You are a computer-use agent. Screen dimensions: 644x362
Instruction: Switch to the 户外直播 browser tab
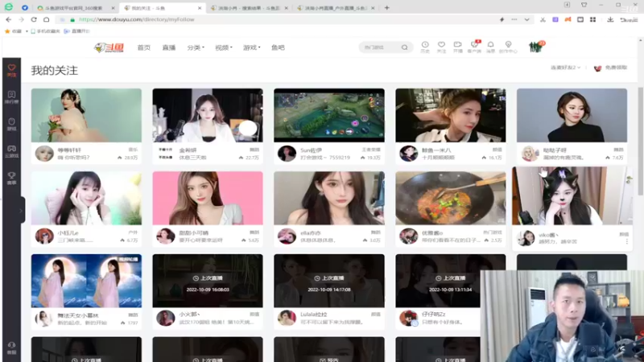coord(335,8)
